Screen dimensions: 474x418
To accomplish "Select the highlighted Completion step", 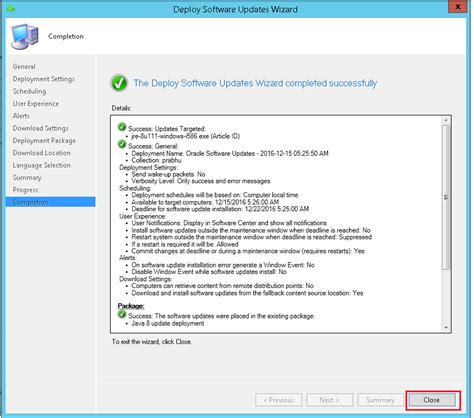I will pyautogui.click(x=50, y=202).
